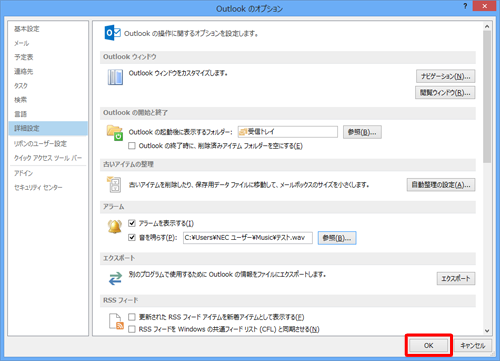Open the アドイン category

pos(48,173)
